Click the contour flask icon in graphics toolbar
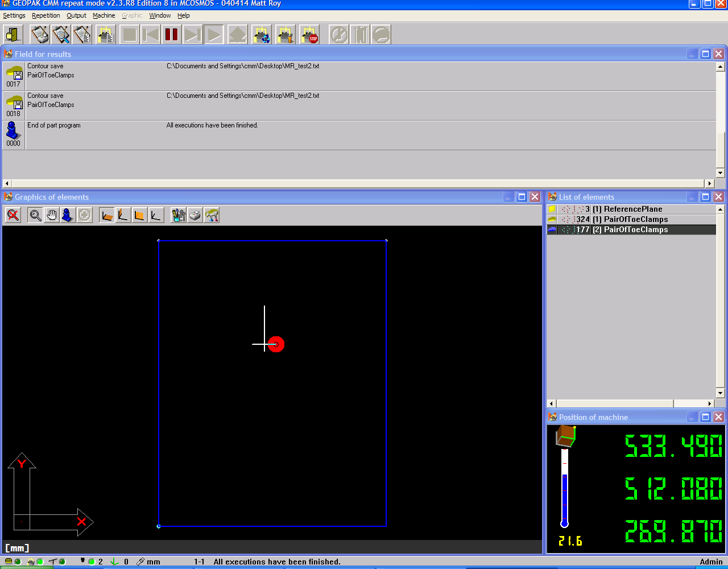The width and height of the screenshot is (728, 569). click(212, 215)
